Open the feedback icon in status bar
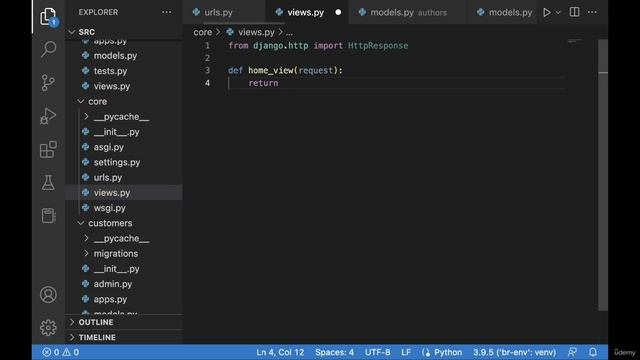This screenshot has height=360, width=640. 572,352
